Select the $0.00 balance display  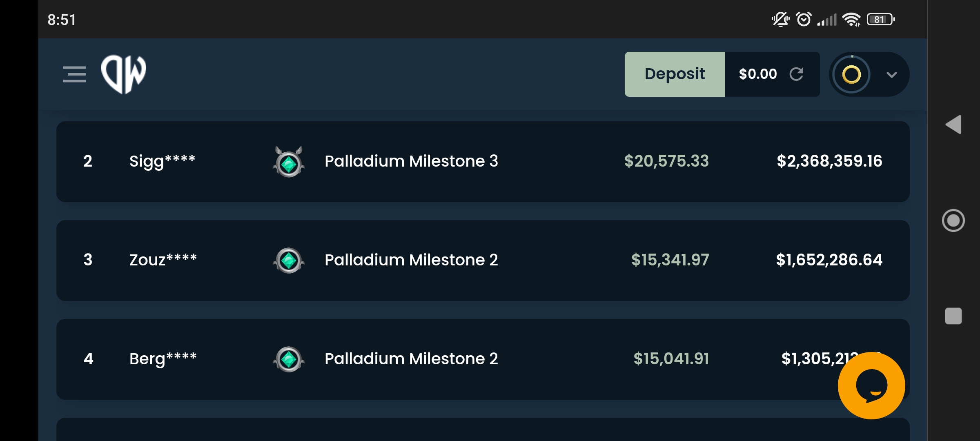[x=758, y=74]
